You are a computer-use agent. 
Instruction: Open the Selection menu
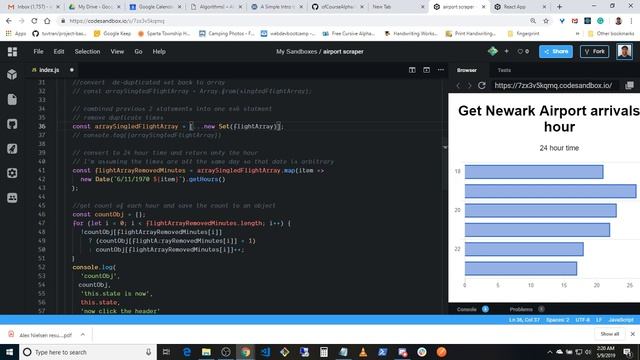pyautogui.click(x=87, y=51)
